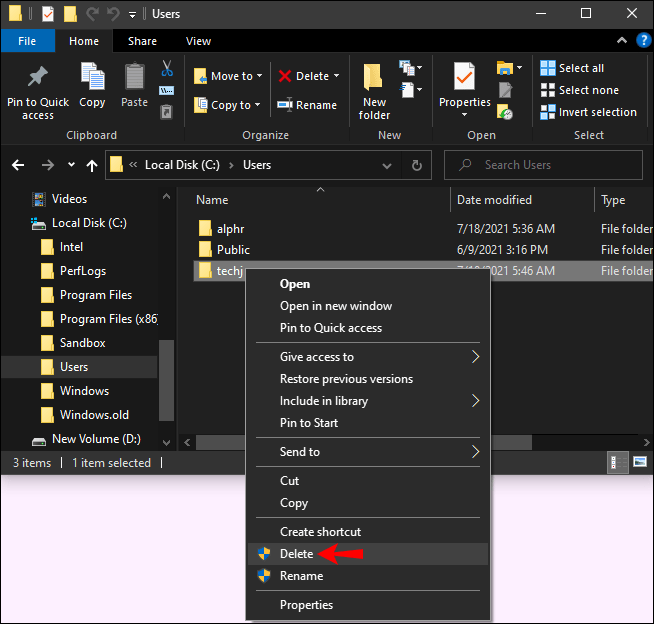This screenshot has width=654, height=624.
Task: Switch to Details view icon in status bar
Action: [617, 463]
